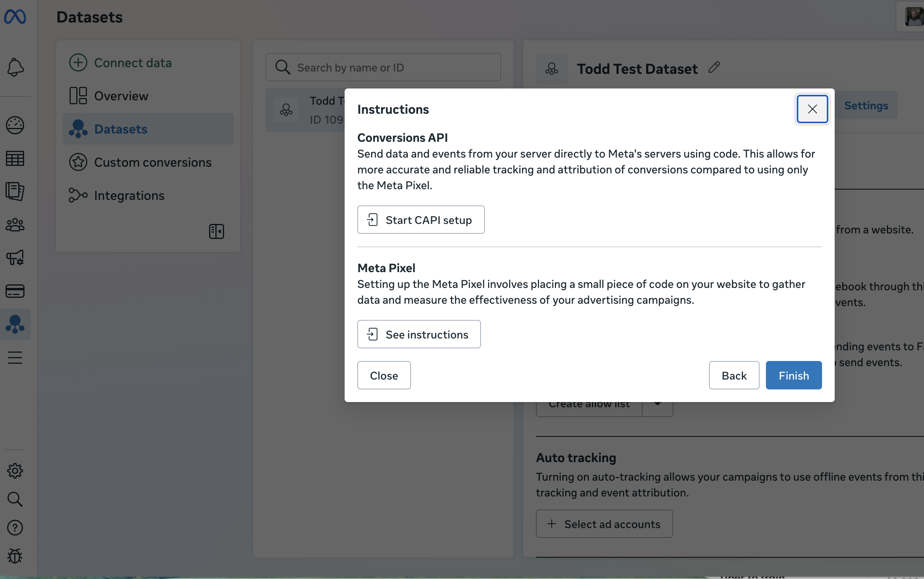Image resolution: width=924 pixels, height=579 pixels.
Task: Click the Instructions dialog heading
Action: 393,109
